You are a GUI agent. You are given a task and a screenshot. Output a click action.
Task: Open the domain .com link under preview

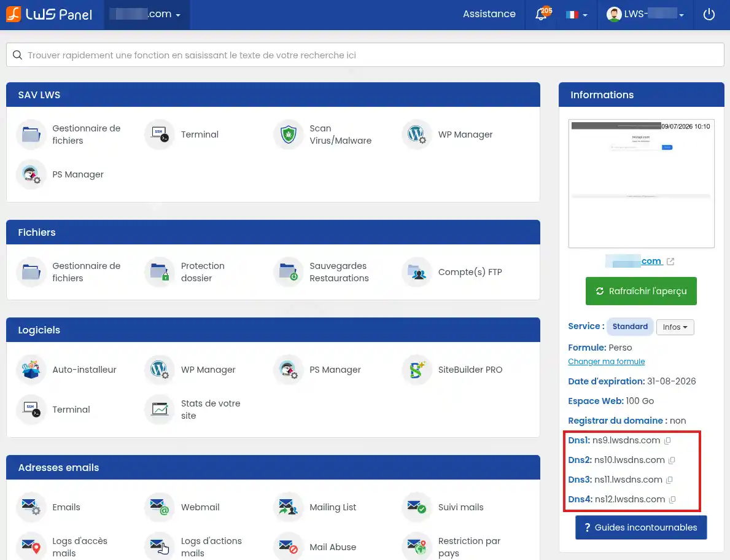(x=634, y=261)
